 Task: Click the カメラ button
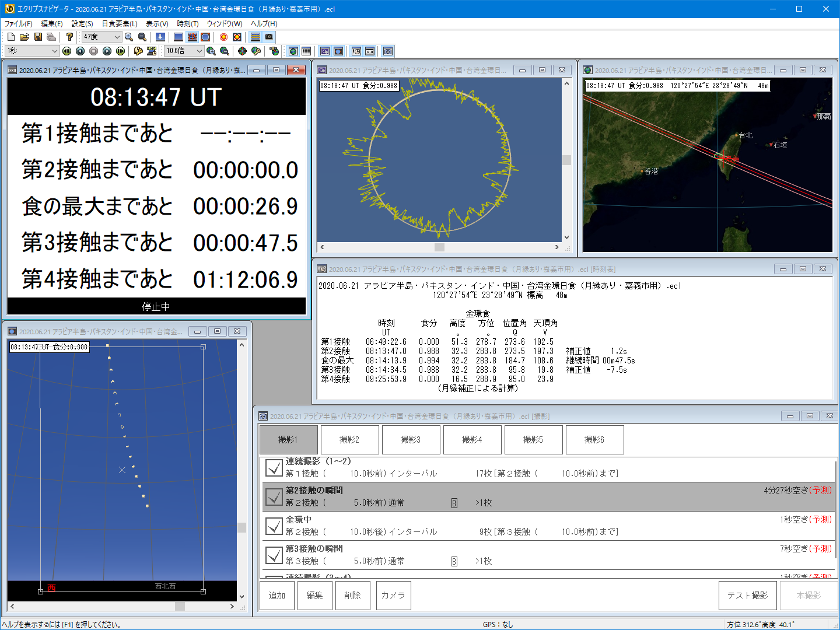pyautogui.click(x=394, y=596)
